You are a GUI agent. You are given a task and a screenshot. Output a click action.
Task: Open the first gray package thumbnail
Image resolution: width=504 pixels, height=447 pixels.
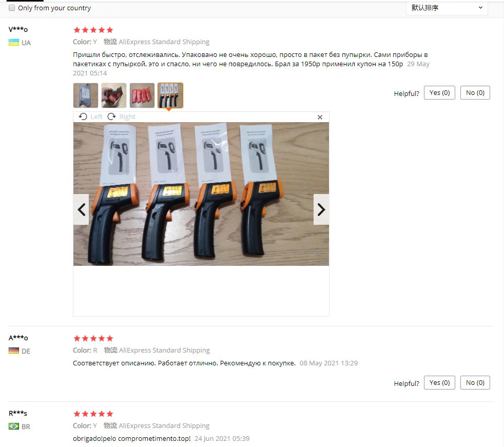click(86, 95)
